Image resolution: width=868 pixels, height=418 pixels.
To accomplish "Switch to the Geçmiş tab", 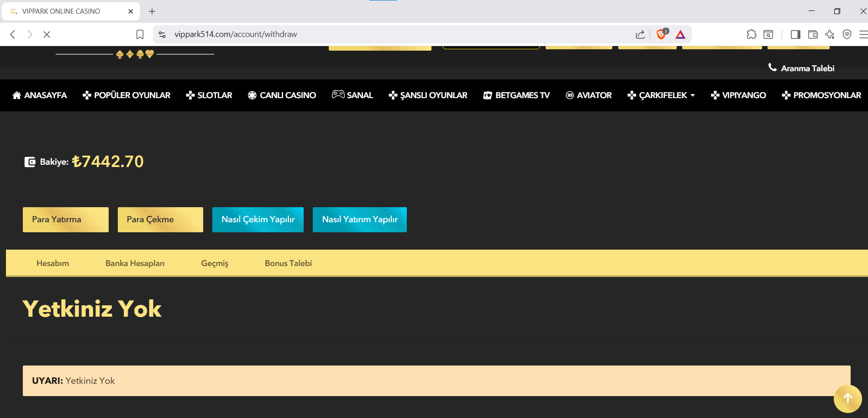I will 215,263.
